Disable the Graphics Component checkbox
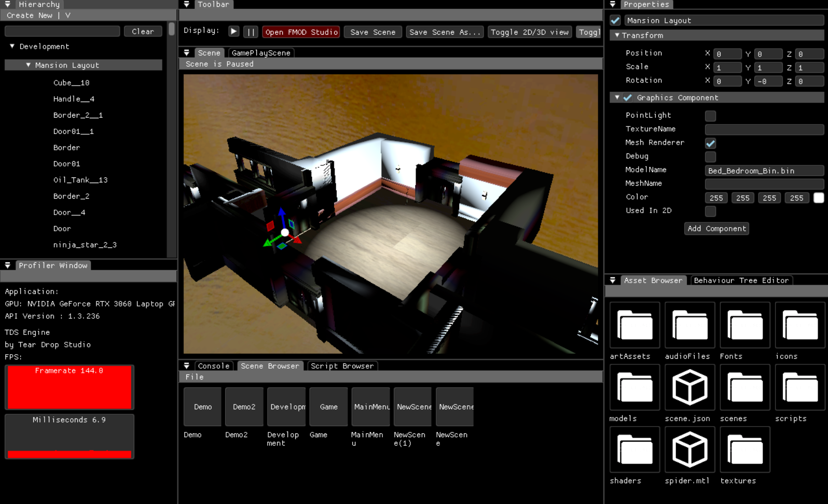The image size is (828, 504). 628,97
